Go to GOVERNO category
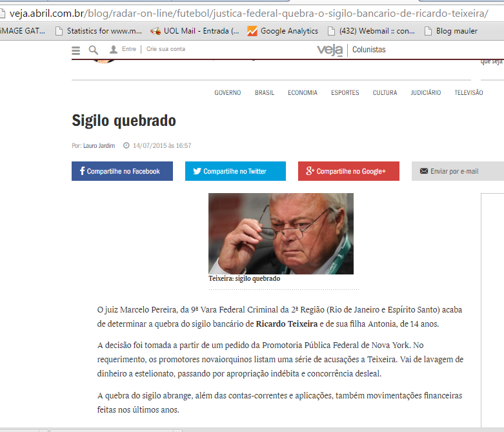This screenshot has width=504, height=432. [228, 92]
